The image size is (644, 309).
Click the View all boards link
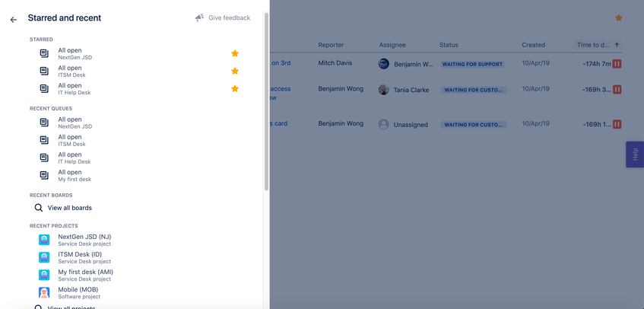click(70, 208)
